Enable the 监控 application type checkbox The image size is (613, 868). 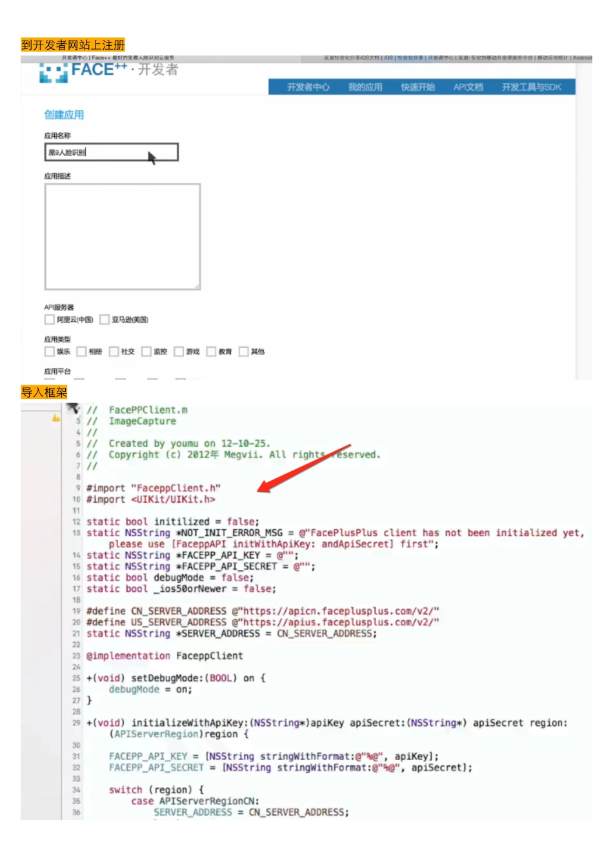tap(146, 352)
